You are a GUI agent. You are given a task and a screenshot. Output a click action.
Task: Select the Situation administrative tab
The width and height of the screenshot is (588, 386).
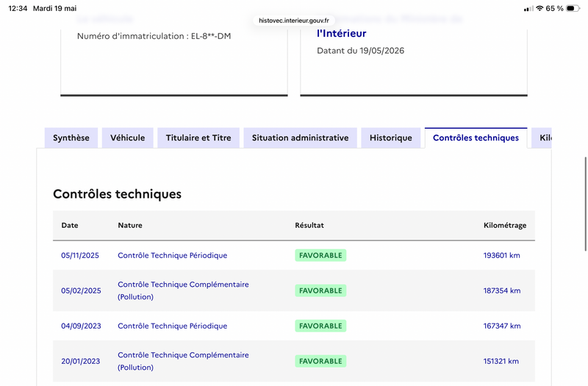(300, 138)
